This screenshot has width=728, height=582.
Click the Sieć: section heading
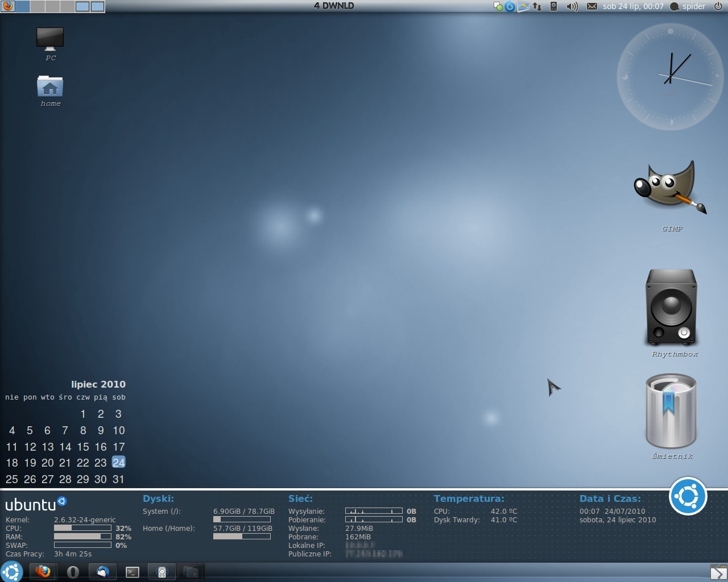click(300, 498)
